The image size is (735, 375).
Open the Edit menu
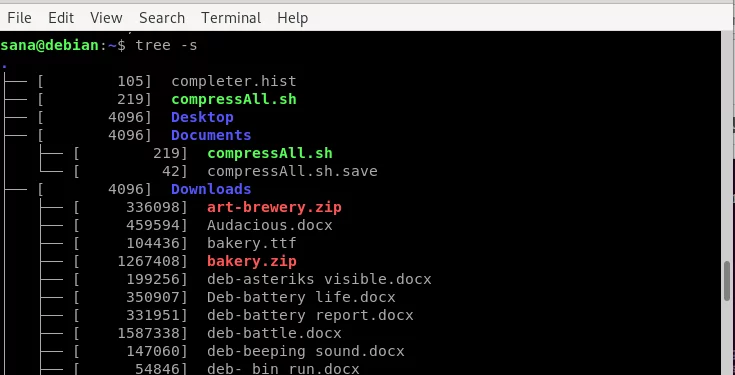pyautogui.click(x=61, y=18)
